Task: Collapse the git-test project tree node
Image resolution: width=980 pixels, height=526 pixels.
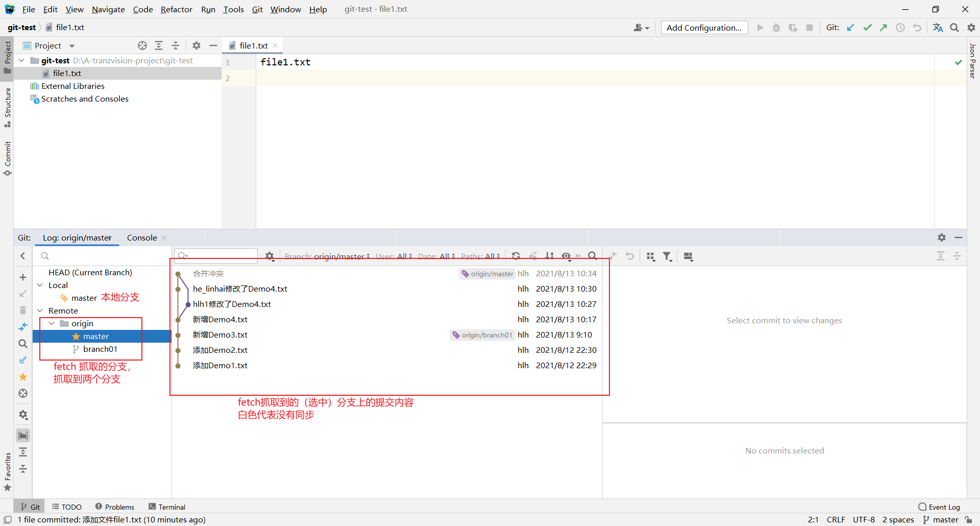Action: pyautogui.click(x=21, y=60)
